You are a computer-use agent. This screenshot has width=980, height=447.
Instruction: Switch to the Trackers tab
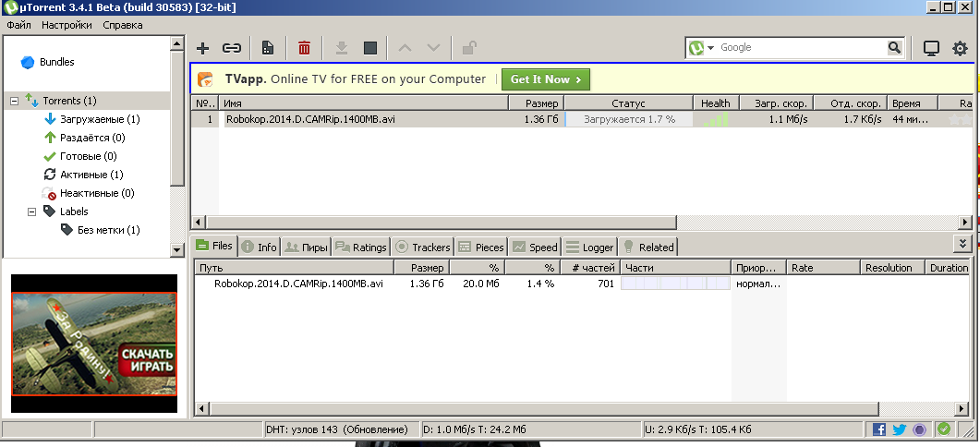423,248
